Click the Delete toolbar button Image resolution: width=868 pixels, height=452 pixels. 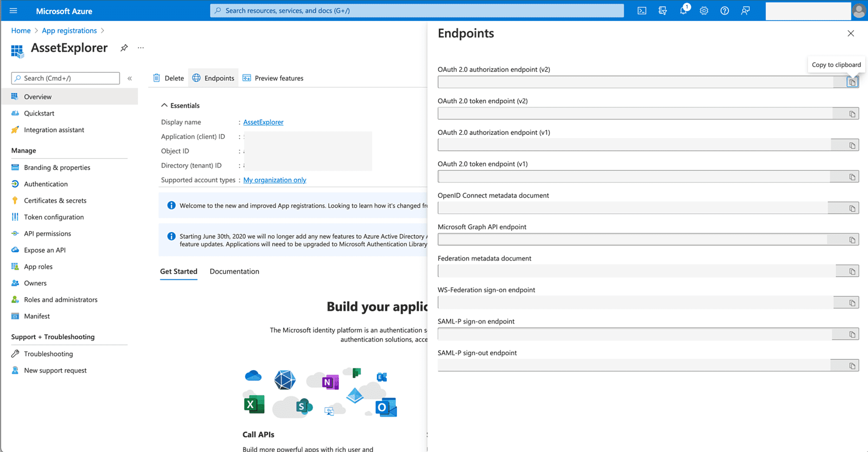[169, 78]
